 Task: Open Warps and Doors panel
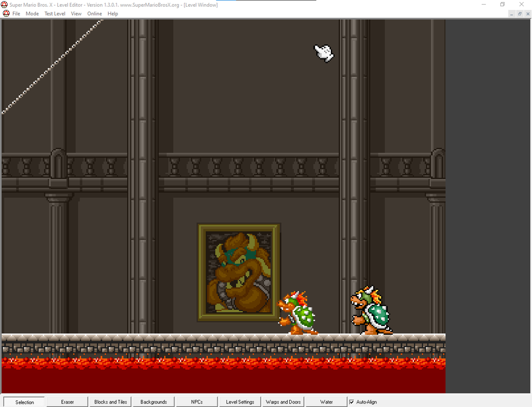(x=283, y=402)
